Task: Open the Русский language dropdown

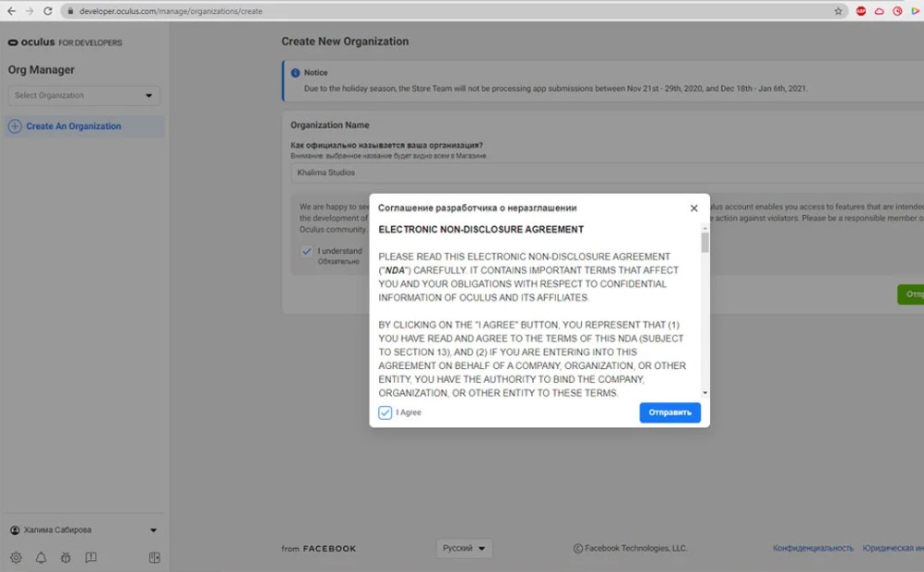Action: click(464, 548)
